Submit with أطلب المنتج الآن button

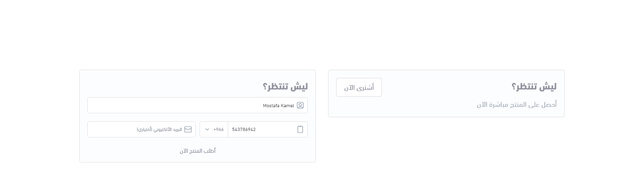198,151
